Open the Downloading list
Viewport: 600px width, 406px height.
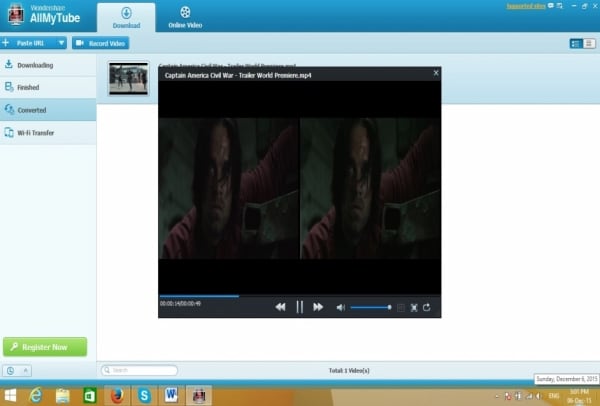48,65
